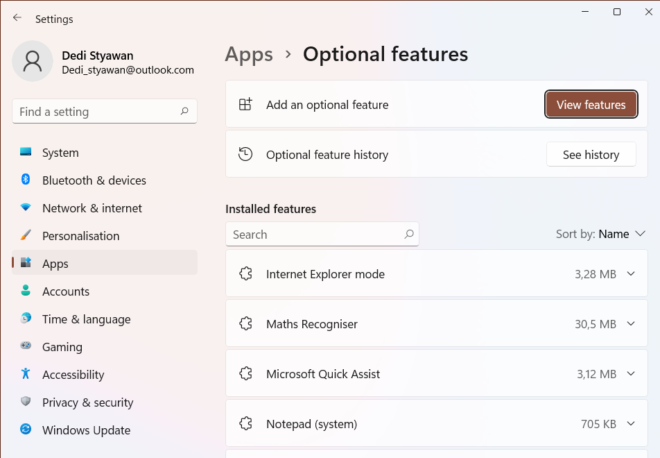This screenshot has width=660, height=458.
Task: Click the magnifier icon in Find a setting
Action: 184,111
